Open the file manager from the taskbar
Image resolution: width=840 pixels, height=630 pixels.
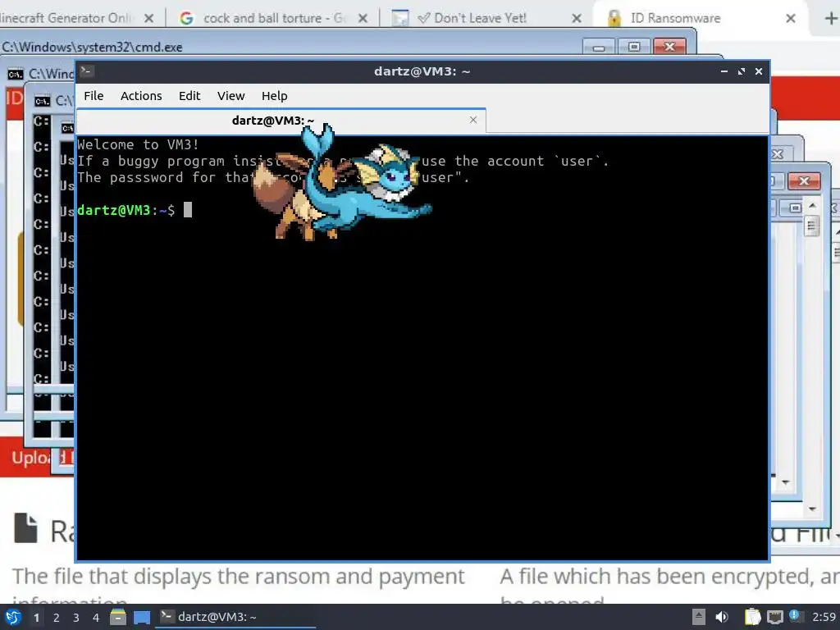click(118, 617)
